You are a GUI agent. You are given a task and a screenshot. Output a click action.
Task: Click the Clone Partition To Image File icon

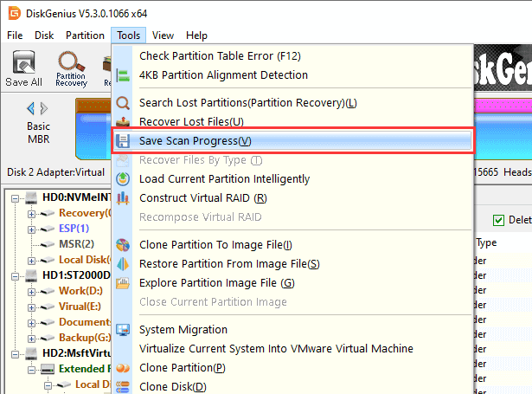click(123, 245)
